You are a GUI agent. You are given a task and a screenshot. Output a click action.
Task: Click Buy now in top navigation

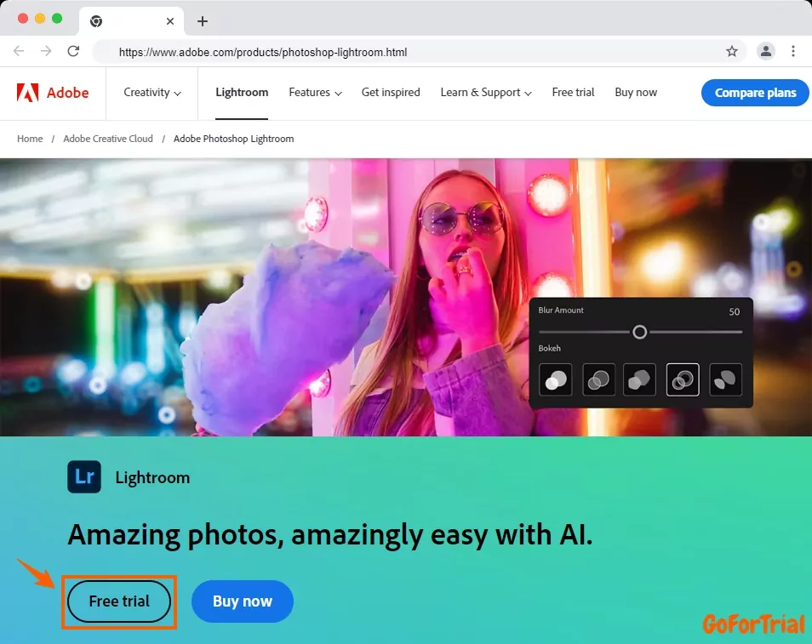636,93
